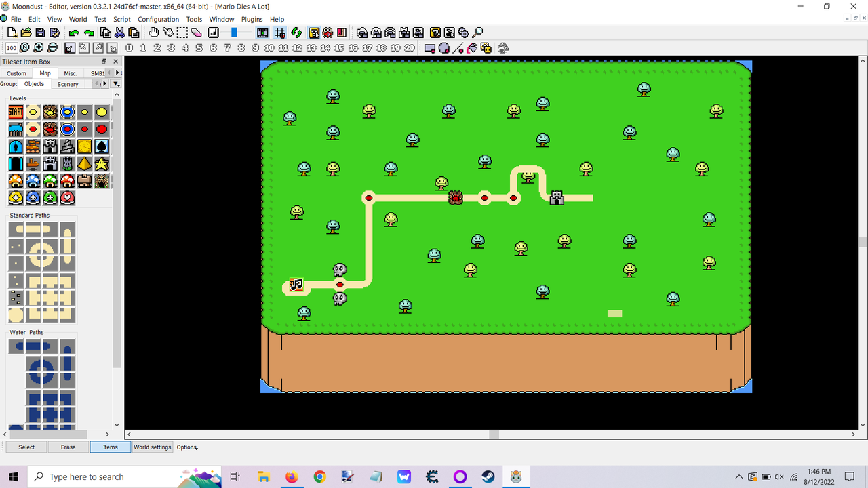Open the Test menu

[100, 19]
